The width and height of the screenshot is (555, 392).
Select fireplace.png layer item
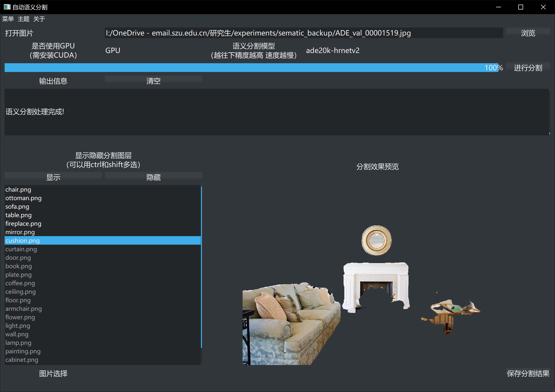[23, 223]
